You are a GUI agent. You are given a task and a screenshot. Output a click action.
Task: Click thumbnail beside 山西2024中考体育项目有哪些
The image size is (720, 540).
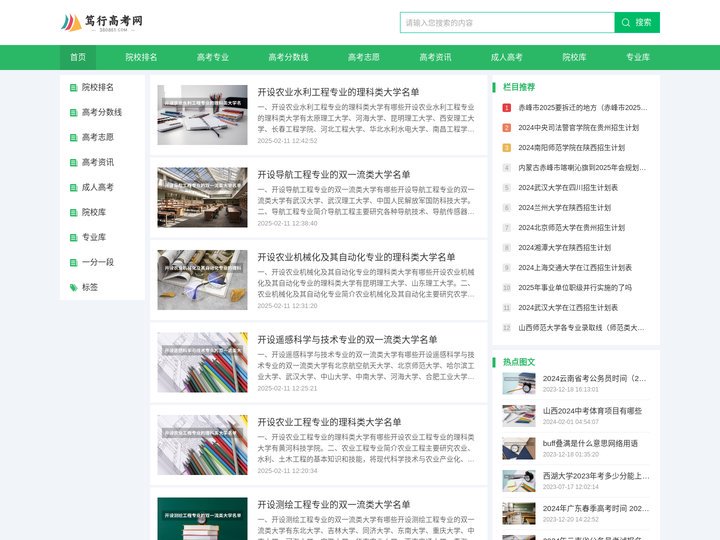pyautogui.click(x=519, y=416)
